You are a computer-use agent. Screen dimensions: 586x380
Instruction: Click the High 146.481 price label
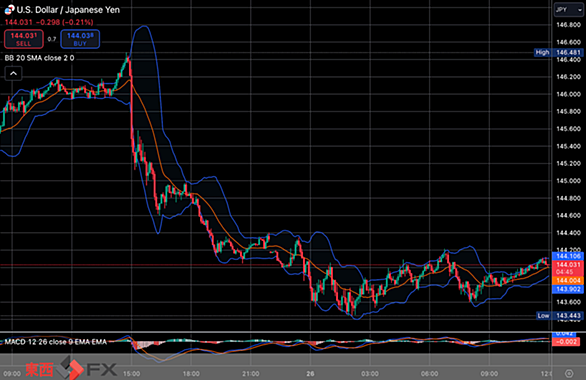(559, 52)
